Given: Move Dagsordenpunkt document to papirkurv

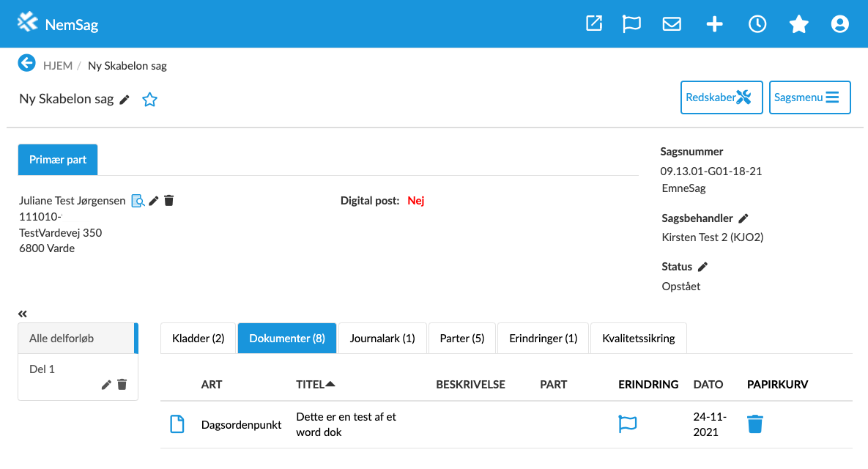Looking at the screenshot, I should tap(755, 424).
